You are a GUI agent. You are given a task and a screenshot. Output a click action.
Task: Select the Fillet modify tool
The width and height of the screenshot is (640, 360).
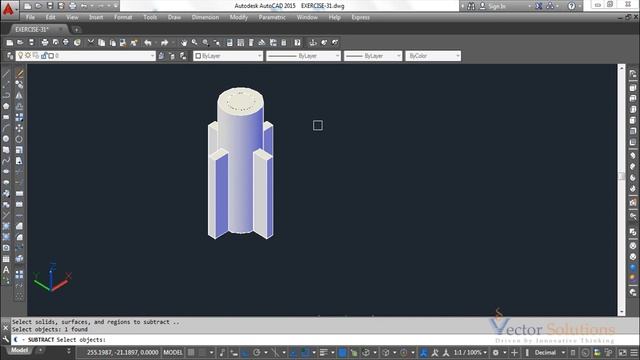click(x=19, y=237)
